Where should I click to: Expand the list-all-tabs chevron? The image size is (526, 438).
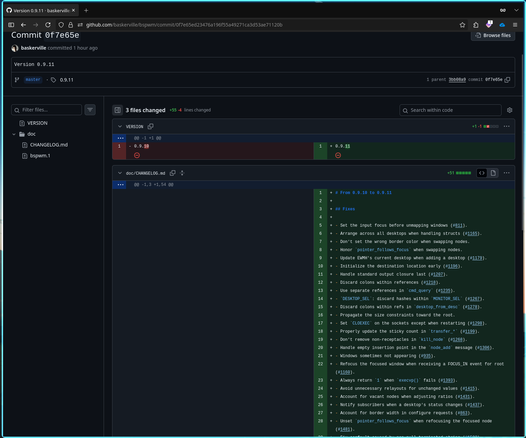pos(516,10)
